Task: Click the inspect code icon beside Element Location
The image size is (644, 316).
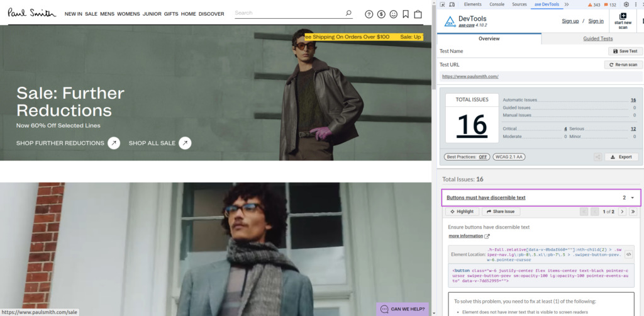Action: [628, 255]
